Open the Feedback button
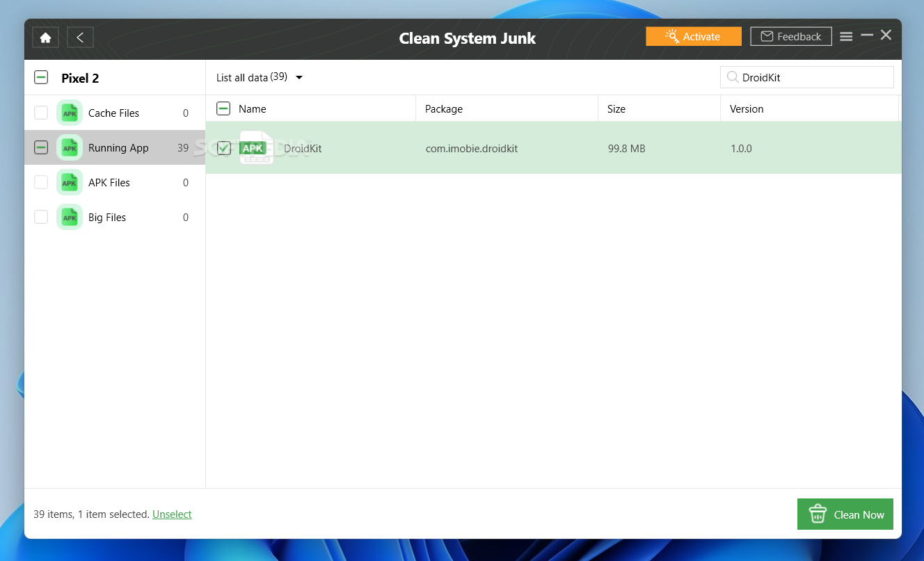 (x=791, y=36)
